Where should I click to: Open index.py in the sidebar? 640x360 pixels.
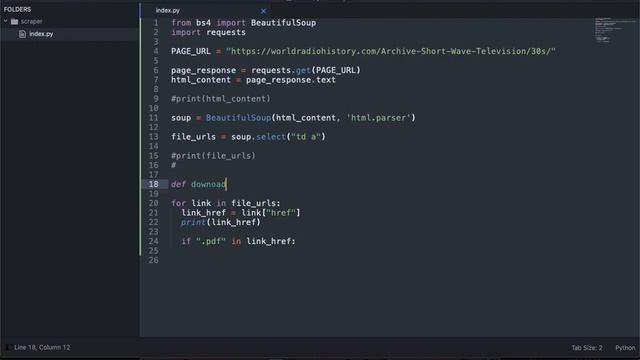pos(41,34)
